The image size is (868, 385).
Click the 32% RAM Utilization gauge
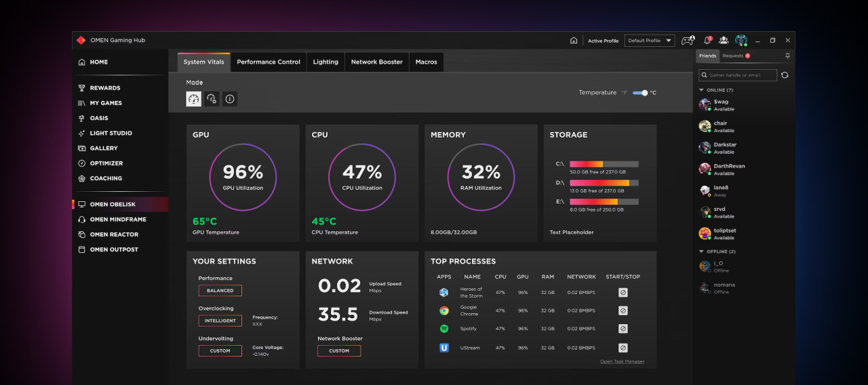pyautogui.click(x=481, y=177)
